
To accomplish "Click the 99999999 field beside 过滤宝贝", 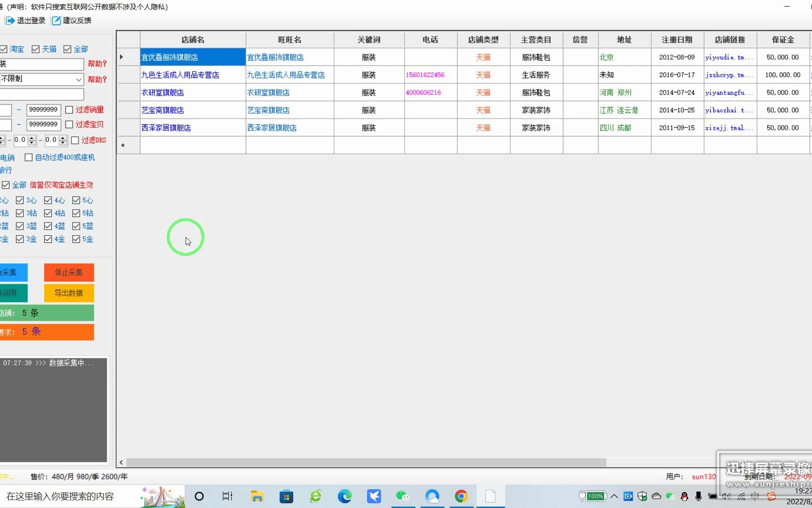I will (44, 125).
